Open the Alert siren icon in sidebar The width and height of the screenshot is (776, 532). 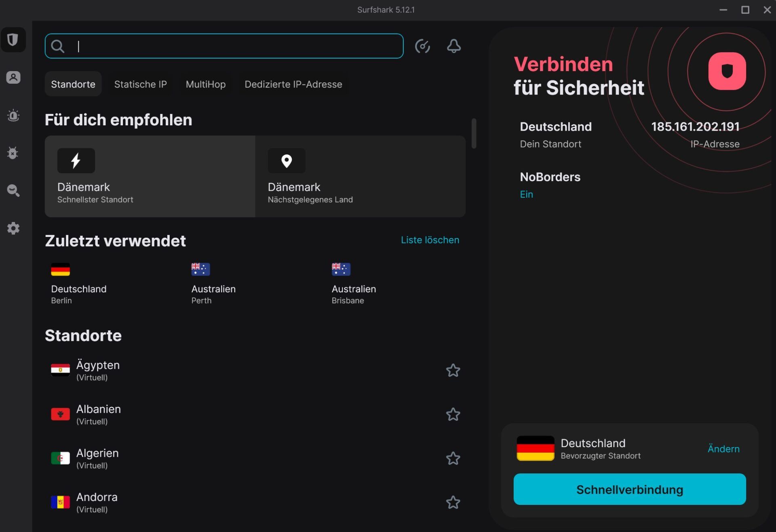[13, 115]
